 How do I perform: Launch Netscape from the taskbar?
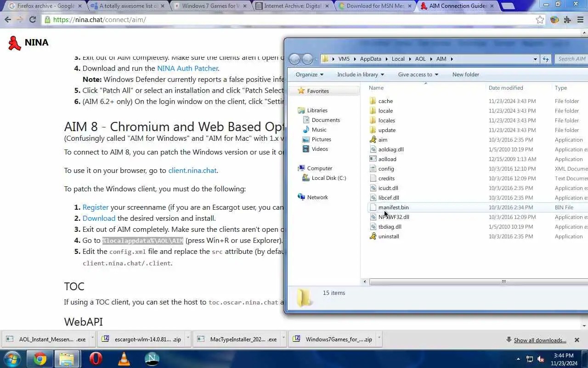coord(152,358)
